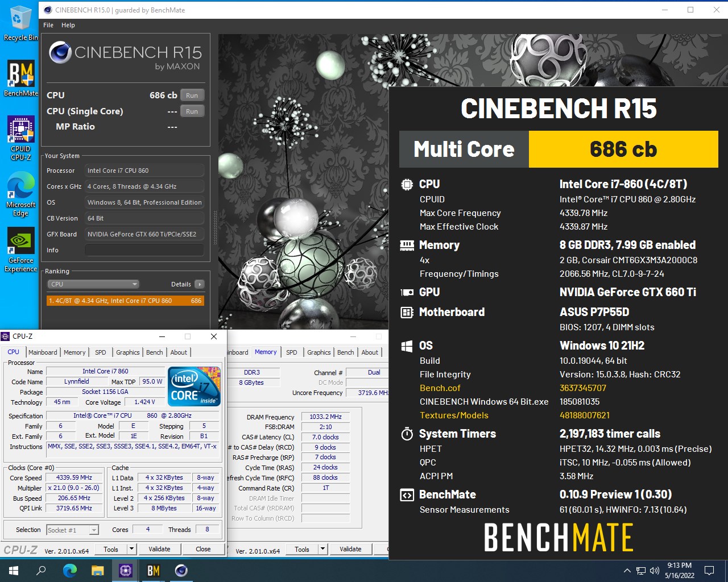Run the CPU Single Core benchmark
Screen dimensions: 728x582
(192, 111)
